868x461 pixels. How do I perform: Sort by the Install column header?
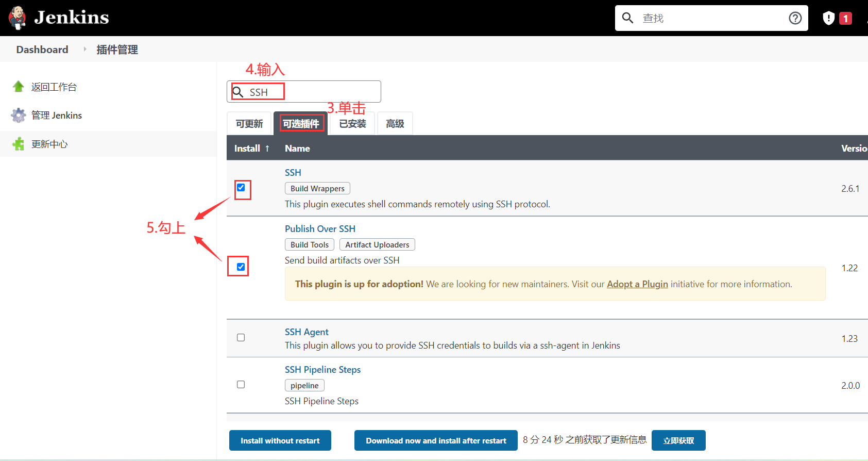[x=252, y=148]
